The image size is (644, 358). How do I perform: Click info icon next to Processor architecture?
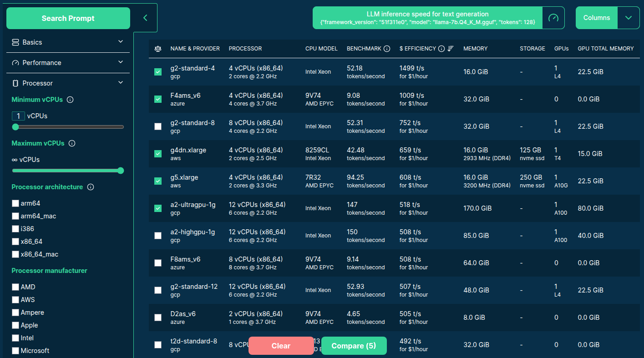[x=91, y=187]
